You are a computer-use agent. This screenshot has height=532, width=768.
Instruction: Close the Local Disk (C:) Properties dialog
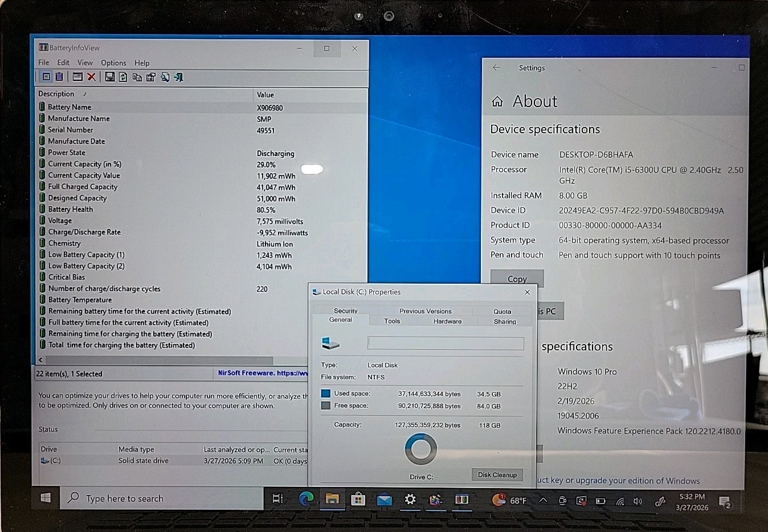click(x=527, y=292)
